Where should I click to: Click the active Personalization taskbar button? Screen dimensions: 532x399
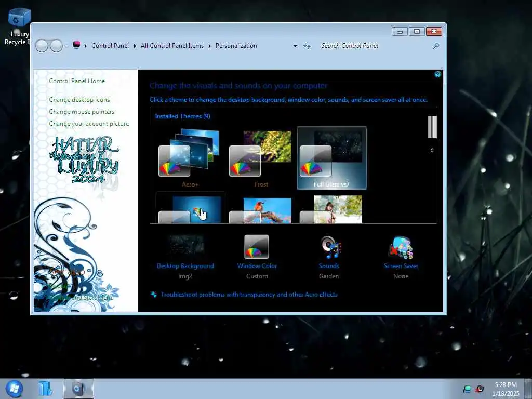point(78,389)
